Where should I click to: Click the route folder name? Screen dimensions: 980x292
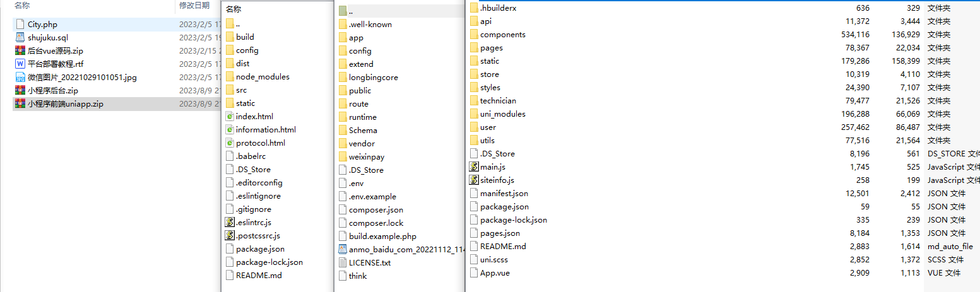358,104
